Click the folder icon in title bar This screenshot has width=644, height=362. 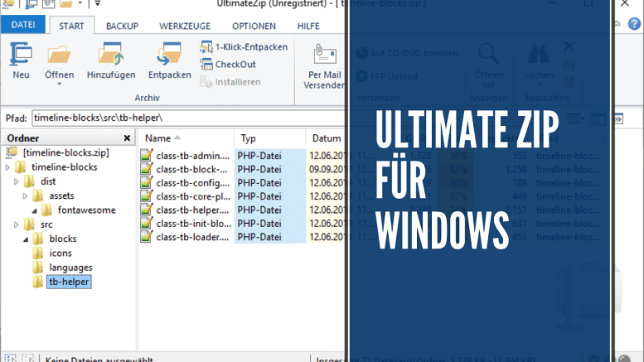tap(66, 3)
